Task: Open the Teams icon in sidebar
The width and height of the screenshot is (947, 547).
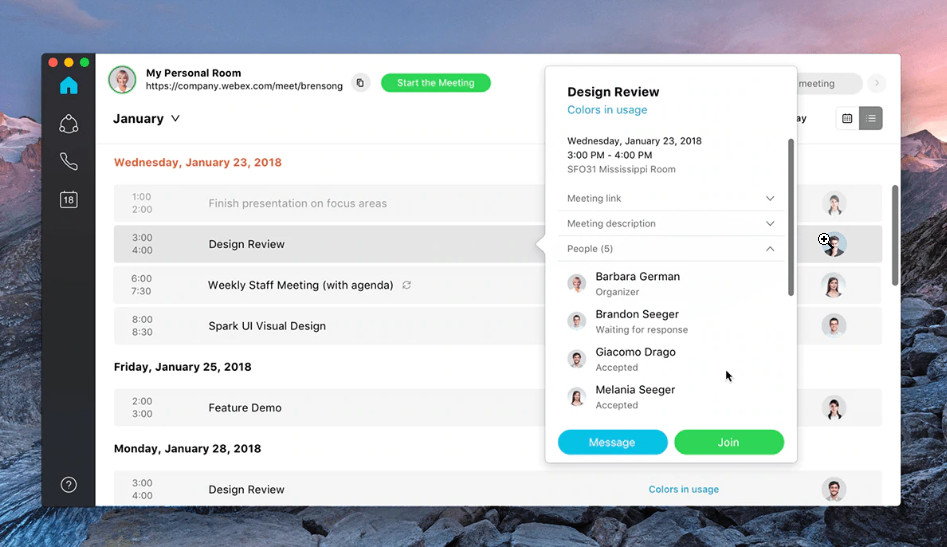Action: point(69,124)
